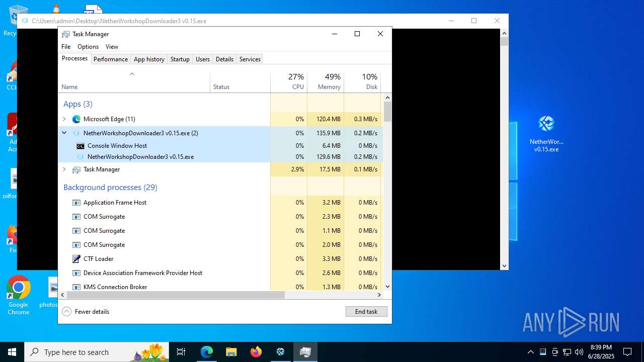The width and height of the screenshot is (644, 362).
Task: Click the NetherWorkshopDownloader child process icon
Action: click(80, 157)
